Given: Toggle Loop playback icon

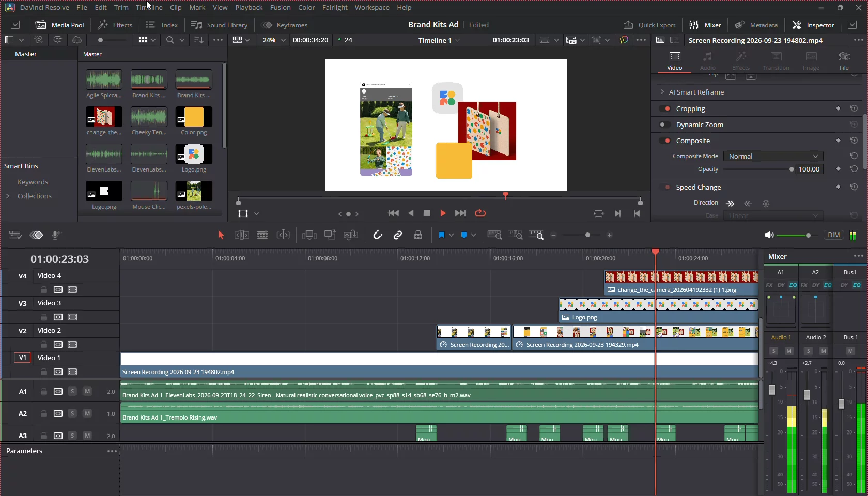Looking at the screenshot, I should (480, 213).
